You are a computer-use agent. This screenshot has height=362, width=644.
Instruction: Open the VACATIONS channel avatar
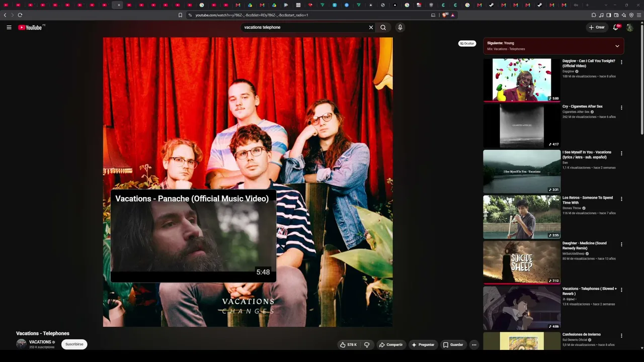click(x=21, y=344)
